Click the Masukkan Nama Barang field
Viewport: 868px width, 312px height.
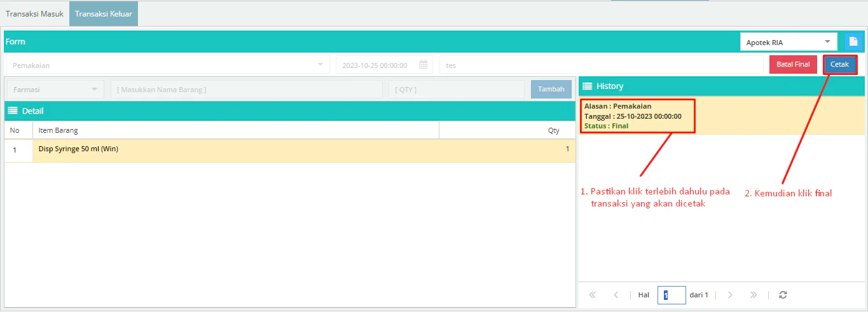click(246, 90)
